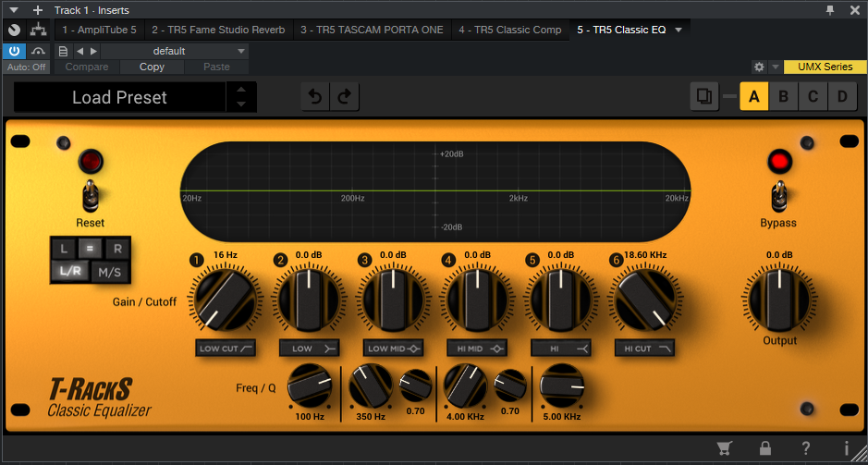Select the R channel button
Image resolution: width=868 pixels, height=465 pixels.
[x=117, y=249]
